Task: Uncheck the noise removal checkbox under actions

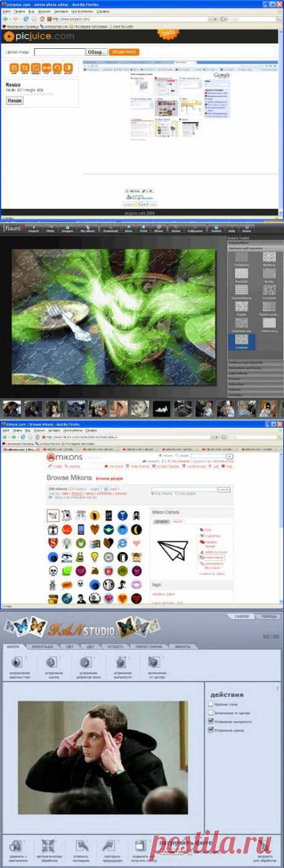Action: (211, 730)
